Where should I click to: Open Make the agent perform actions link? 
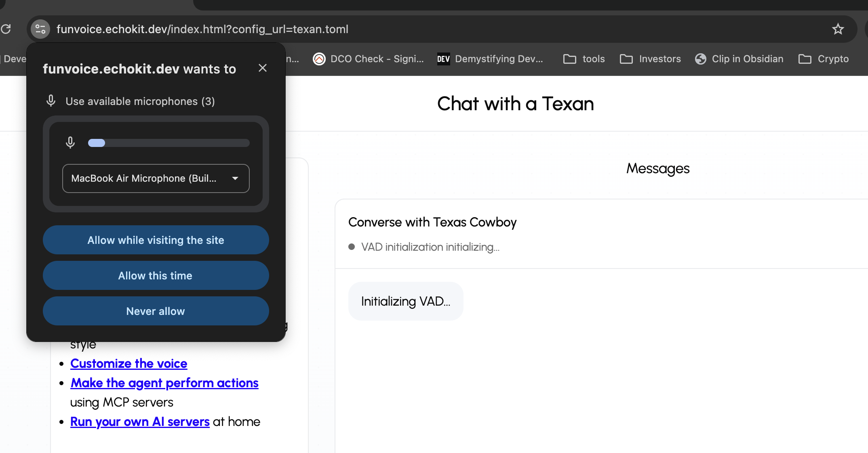click(164, 383)
